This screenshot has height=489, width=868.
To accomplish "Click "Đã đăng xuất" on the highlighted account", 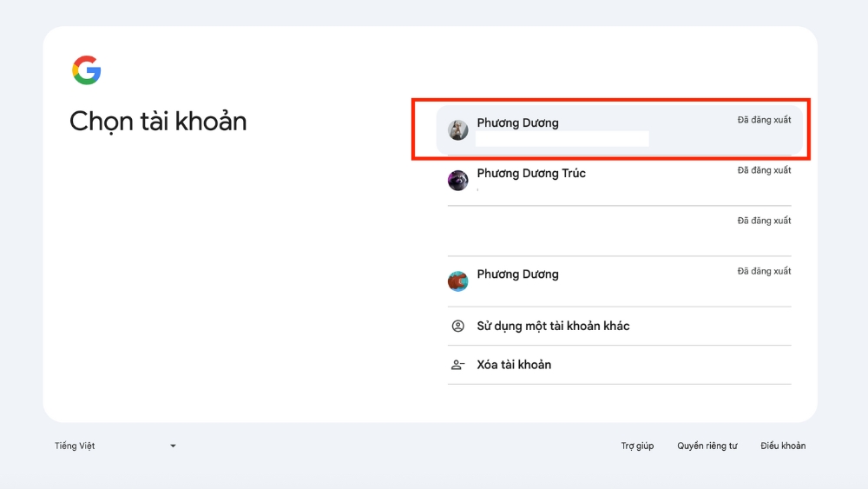I will point(764,120).
